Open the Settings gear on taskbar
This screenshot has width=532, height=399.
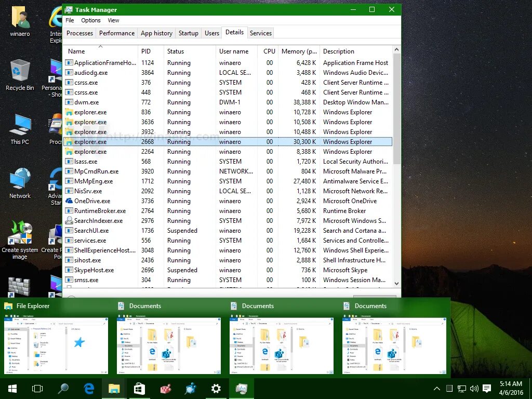[216, 389]
